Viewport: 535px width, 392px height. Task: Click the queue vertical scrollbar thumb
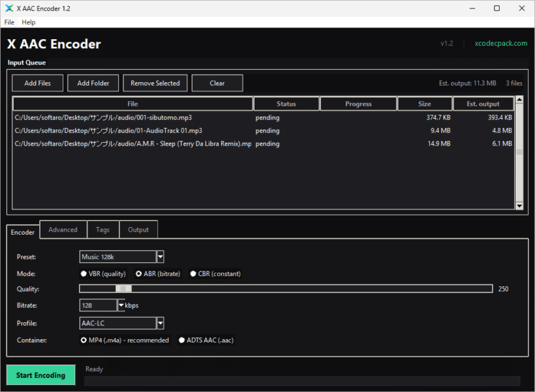(519, 153)
